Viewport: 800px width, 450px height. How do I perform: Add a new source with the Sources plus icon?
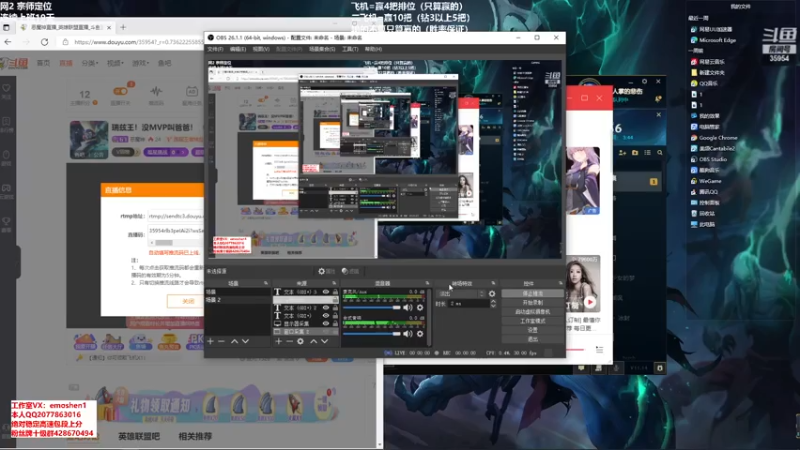pos(279,341)
